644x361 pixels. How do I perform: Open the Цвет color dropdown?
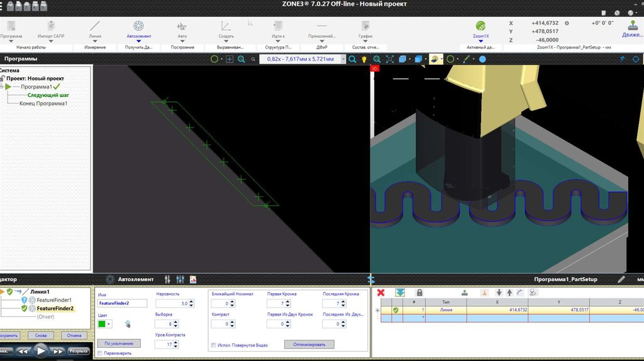[109, 324]
